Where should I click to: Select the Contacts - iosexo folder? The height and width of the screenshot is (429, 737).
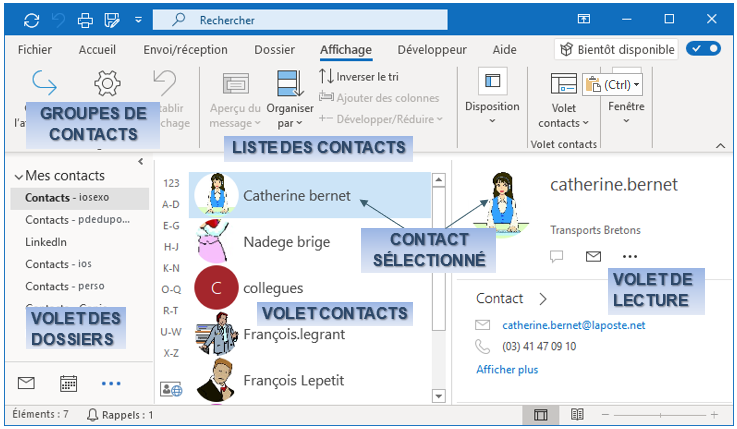[x=80, y=198]
